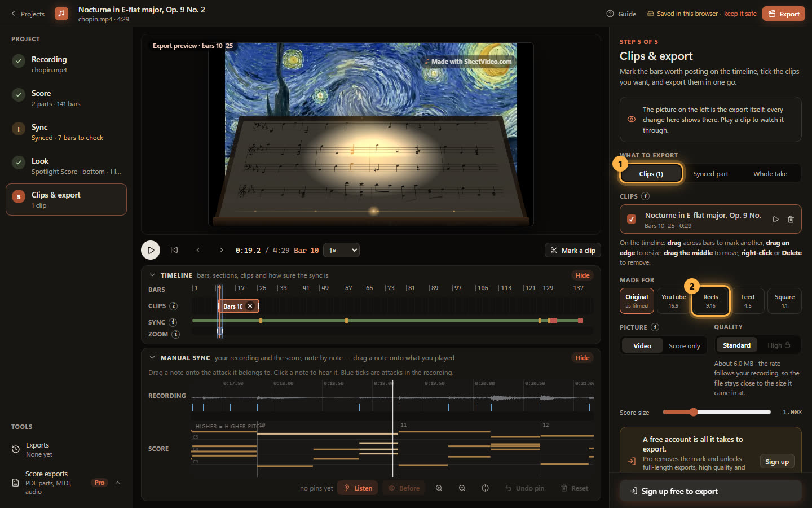The image size is (812, 508).
Task: Click the Reset button in manual sync
Action: coord(574,488)
